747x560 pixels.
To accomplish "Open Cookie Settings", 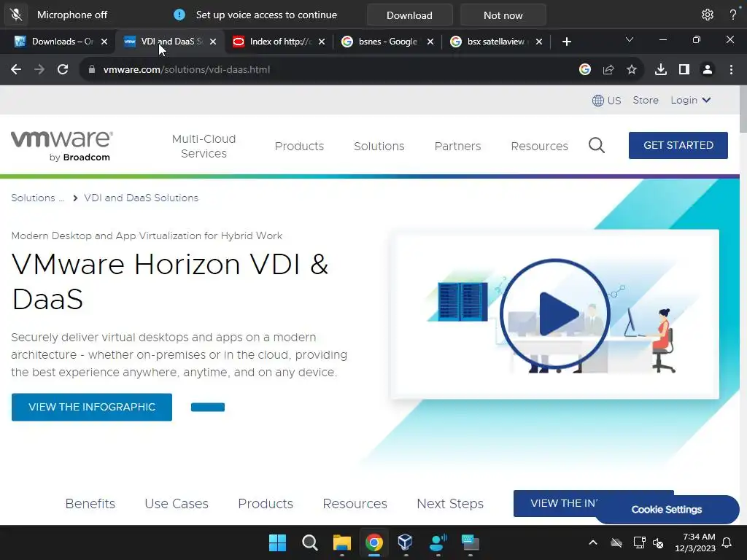I will (x=667, y=510).
